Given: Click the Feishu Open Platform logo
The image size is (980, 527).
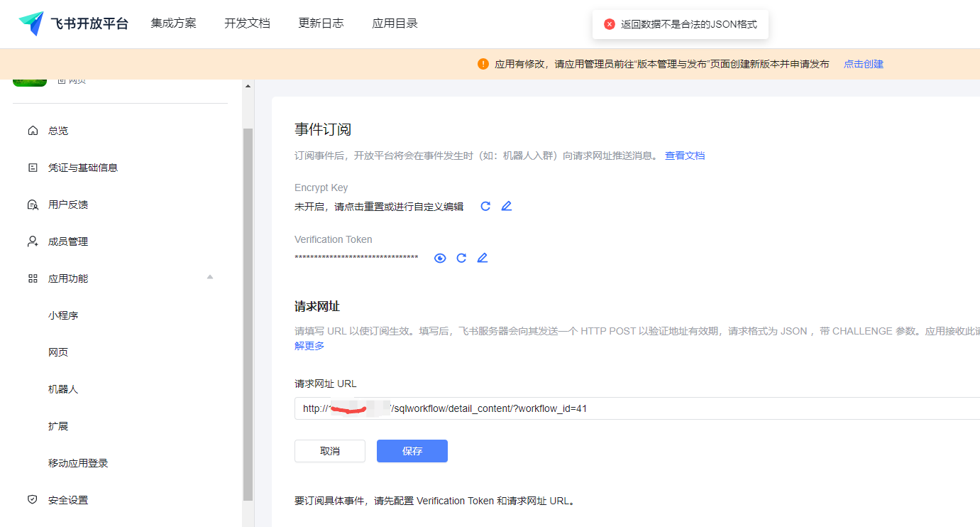Looking at the screenshot, I should [74, 23].
